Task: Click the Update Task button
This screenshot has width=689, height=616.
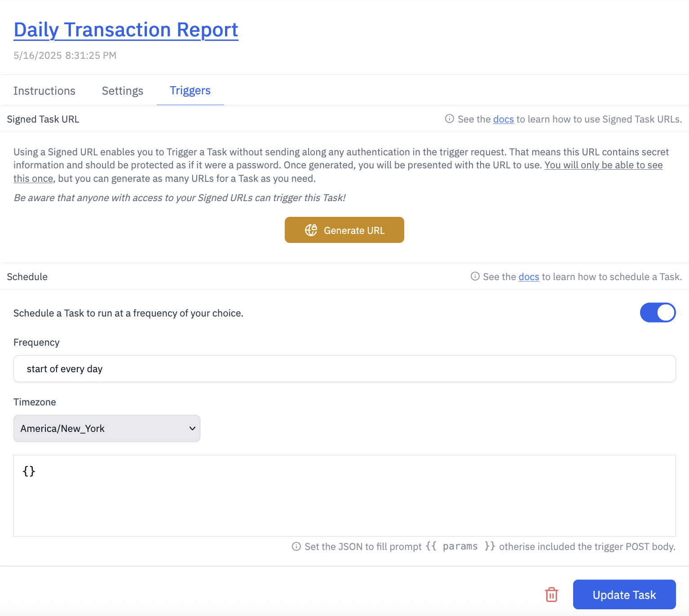Action: pyautogui.click(x=624, y=594)
